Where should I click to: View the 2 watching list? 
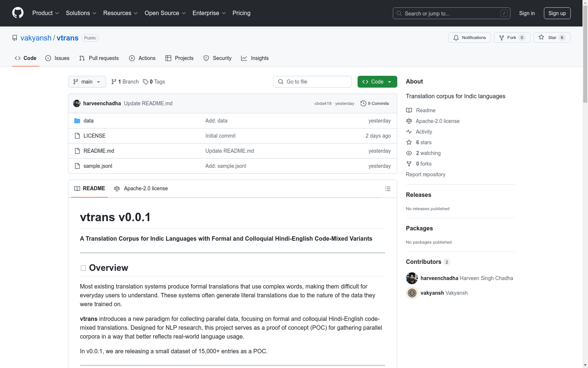click(423, 153)
